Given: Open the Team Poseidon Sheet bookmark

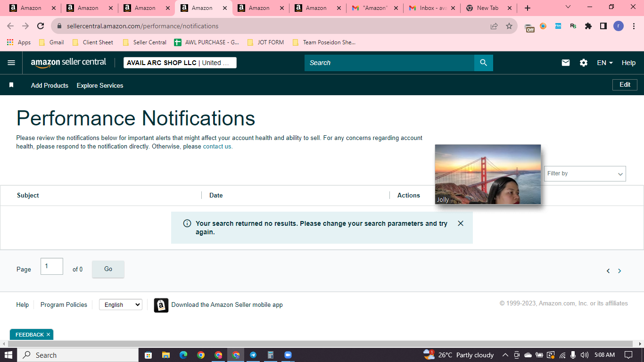Looking at the screenshot, I should [x=324, y=42].
